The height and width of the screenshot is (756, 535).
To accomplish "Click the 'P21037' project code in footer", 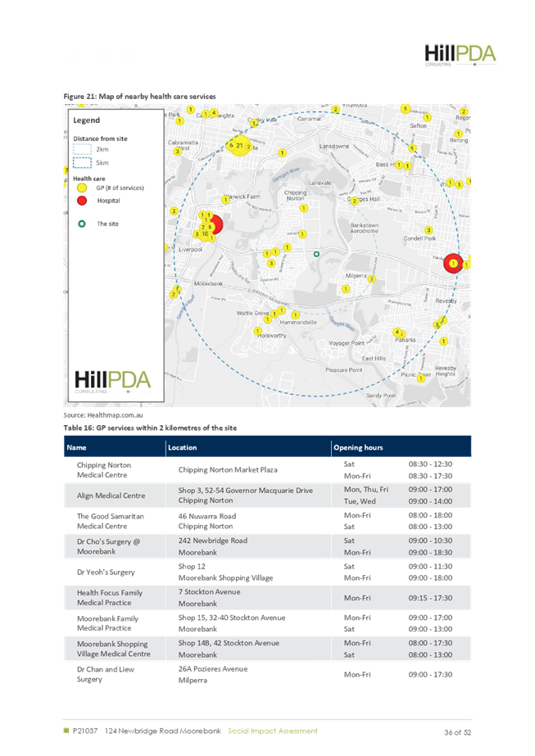I will [85, 731].
